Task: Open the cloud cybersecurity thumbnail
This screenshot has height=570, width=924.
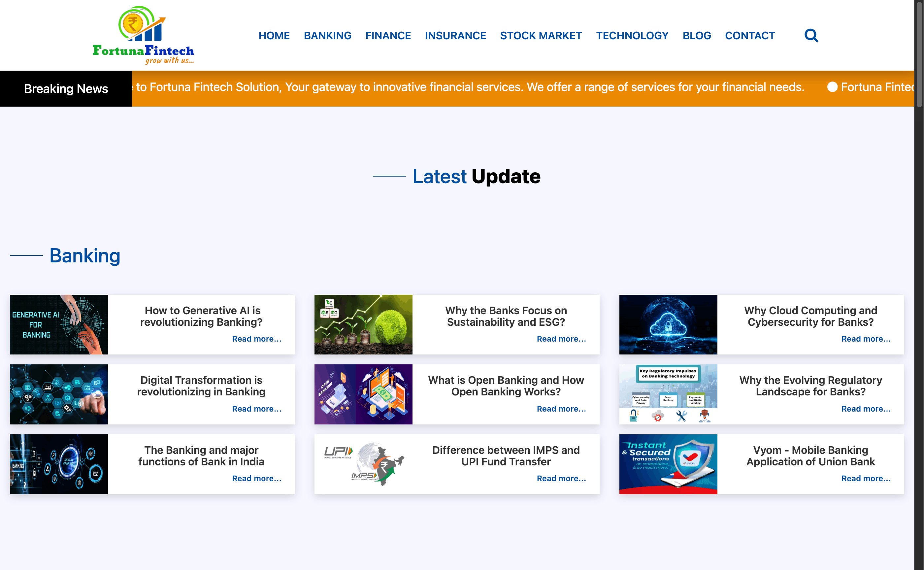Action: pyautogui.click(x=668, y=324)
